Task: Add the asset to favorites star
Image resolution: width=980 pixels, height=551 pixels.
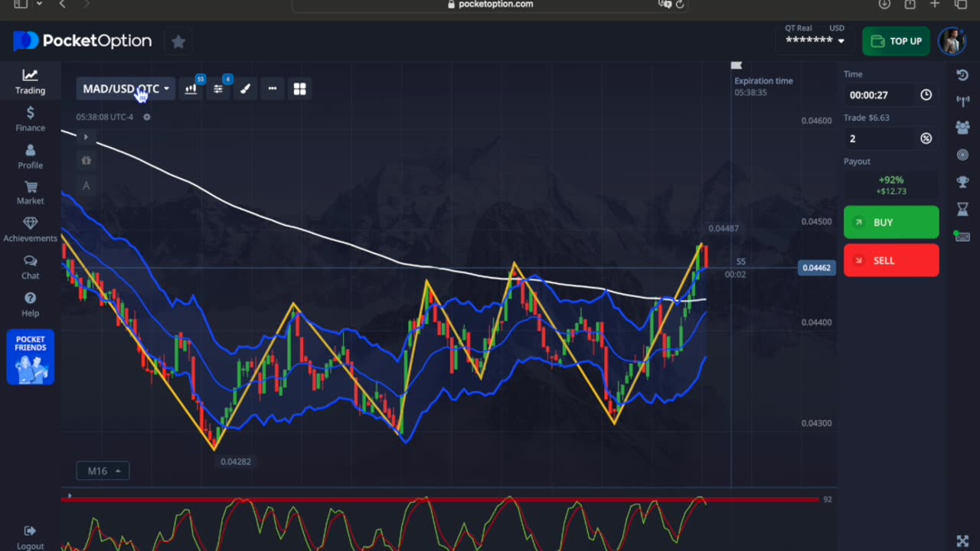Action: pyautogui.click(x=178, y=42)
